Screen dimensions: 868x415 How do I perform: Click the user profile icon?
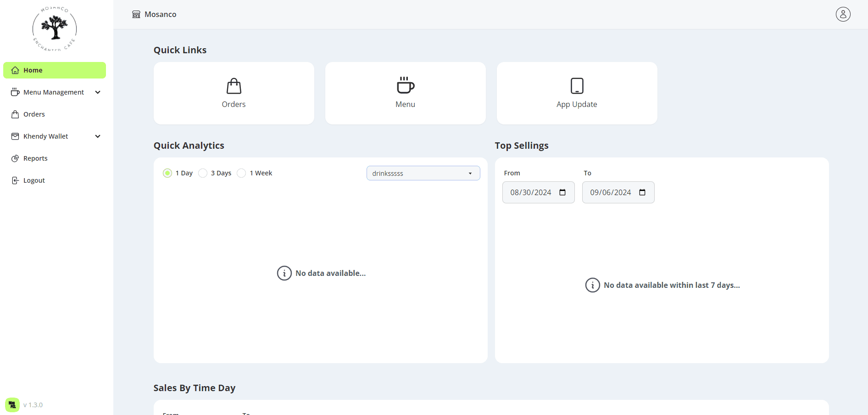(x=843, y=14)
